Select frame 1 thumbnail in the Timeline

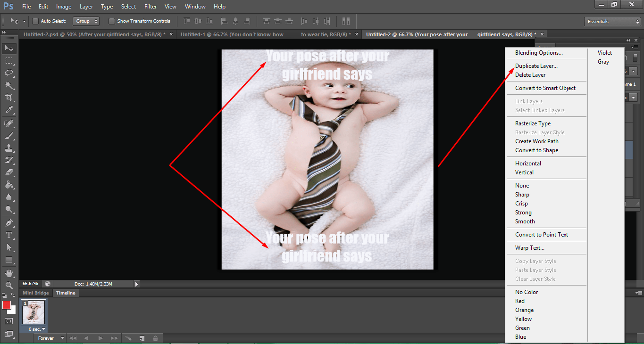click(x=33, y=312)
